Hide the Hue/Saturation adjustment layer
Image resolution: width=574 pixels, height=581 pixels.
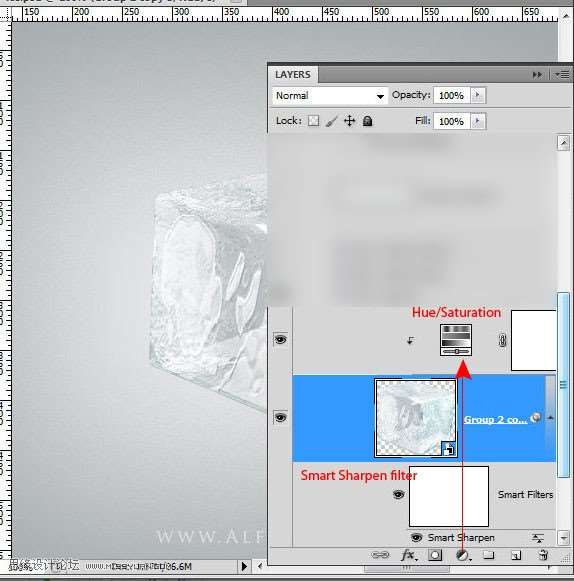[x=280, y=339]
